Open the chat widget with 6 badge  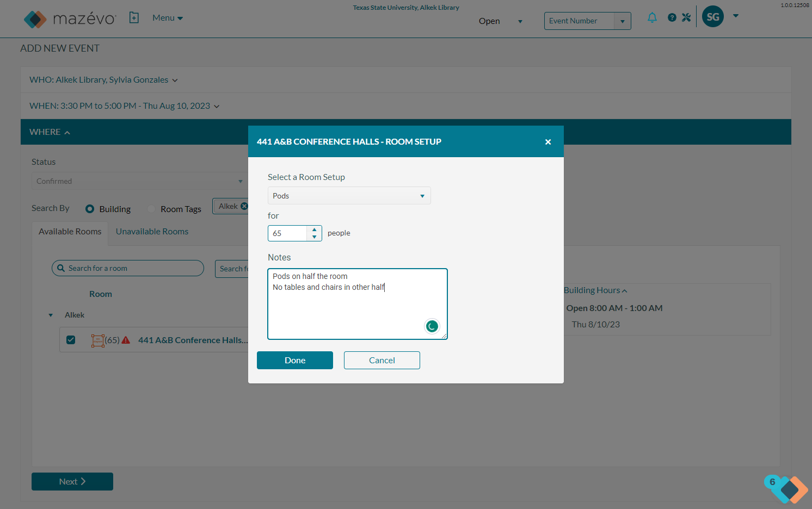[786, 488]
